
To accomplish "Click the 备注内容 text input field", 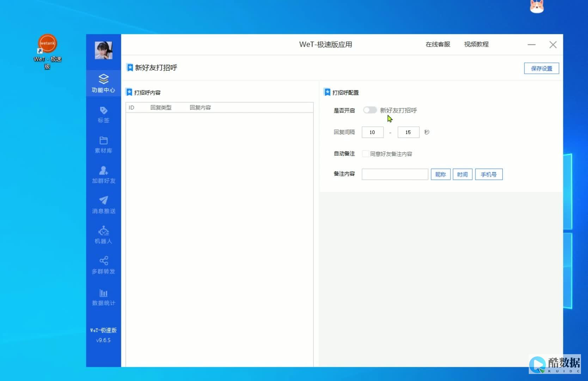I will click(395, 174).
